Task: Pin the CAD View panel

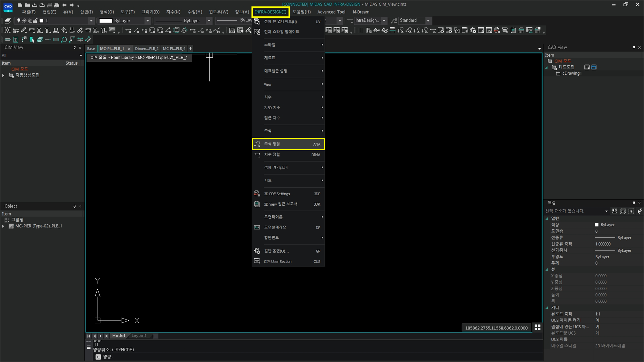Action: tap(634, 48)
